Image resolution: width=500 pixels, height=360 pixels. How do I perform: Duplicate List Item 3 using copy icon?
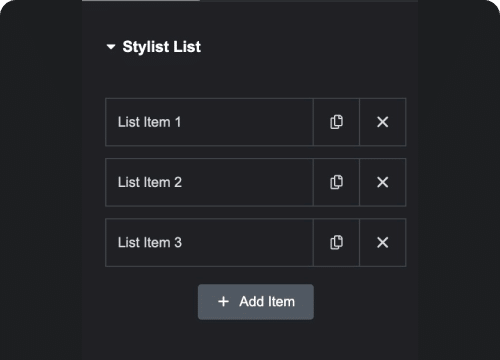[x=336, y=243]
